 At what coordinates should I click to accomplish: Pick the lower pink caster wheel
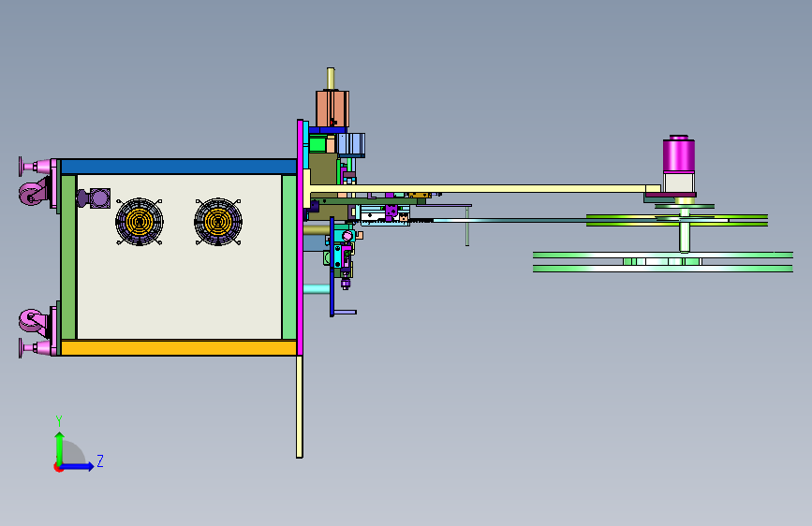pyautogui.click(x=32, y=322)
